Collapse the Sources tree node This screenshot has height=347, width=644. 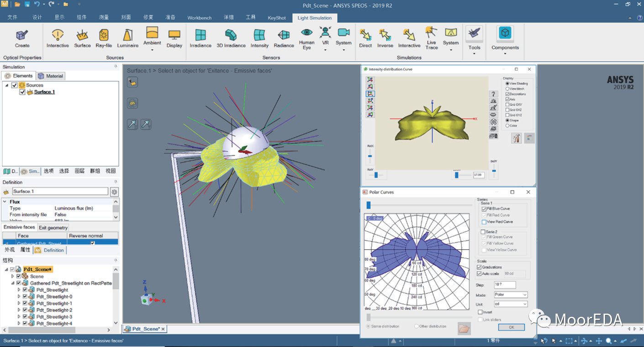[7, 85]
